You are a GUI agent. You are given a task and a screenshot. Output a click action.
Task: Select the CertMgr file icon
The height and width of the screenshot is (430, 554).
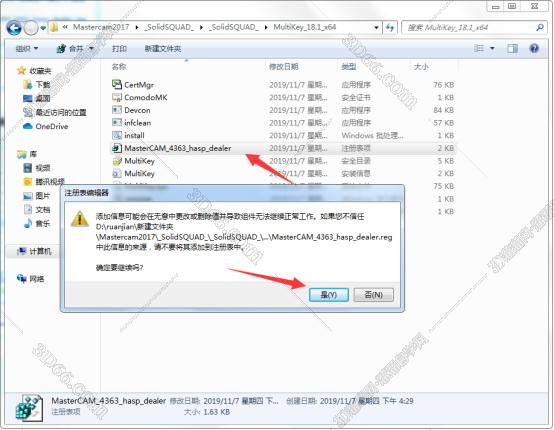[117, 84]
